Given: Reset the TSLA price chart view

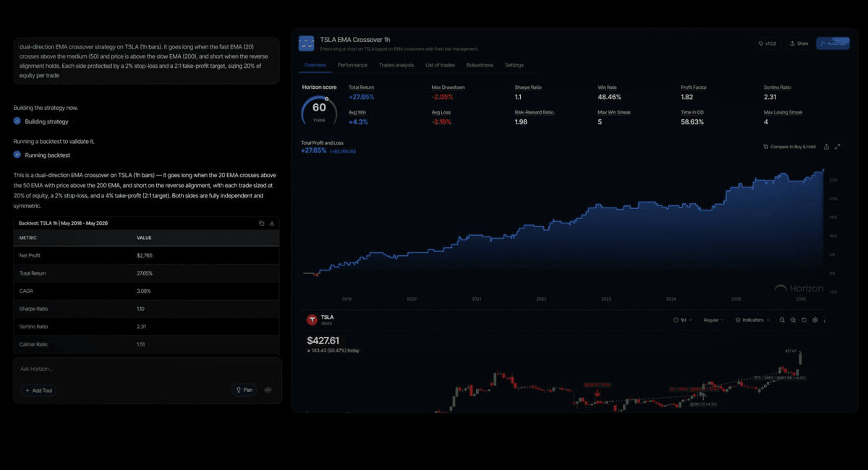Looking at the screenshot, I should point(804,320).
